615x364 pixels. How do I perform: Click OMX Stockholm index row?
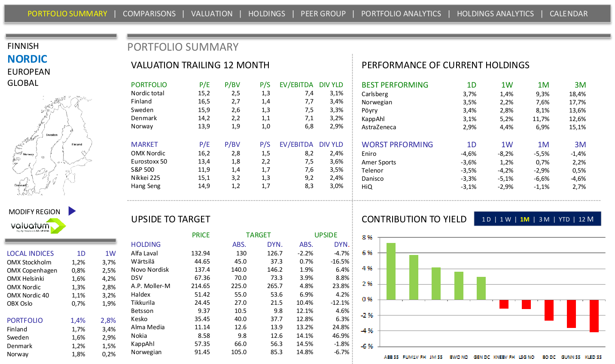tap(61, 262)
